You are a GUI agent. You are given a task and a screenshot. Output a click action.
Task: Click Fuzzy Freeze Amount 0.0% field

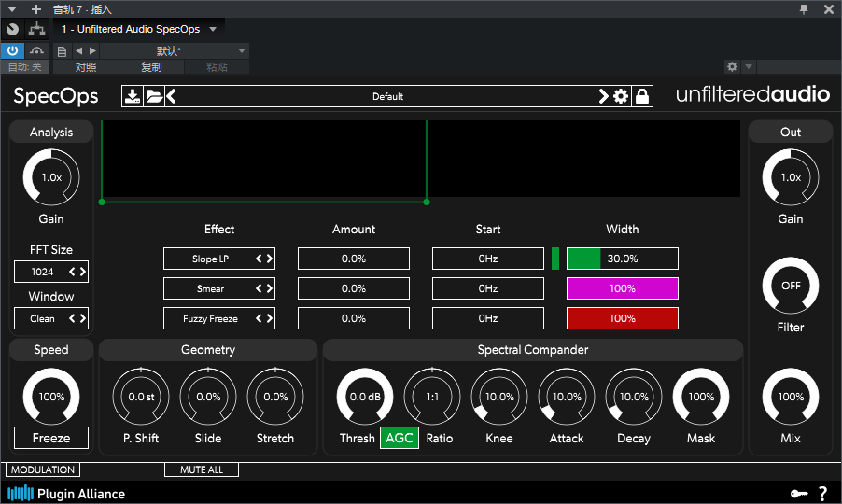354,318
